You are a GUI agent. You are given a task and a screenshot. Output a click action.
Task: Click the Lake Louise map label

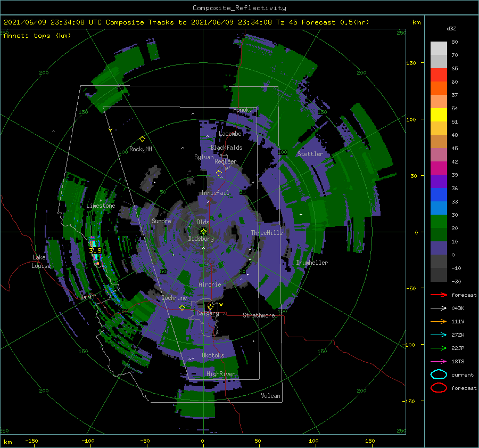click(x=41, y=262)
